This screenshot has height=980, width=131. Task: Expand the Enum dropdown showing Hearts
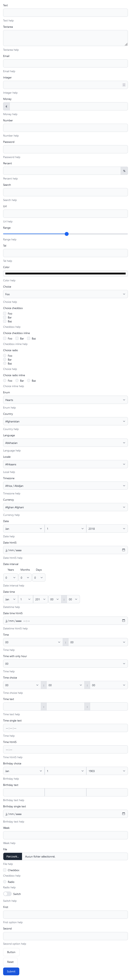click(x=65, y=400)
